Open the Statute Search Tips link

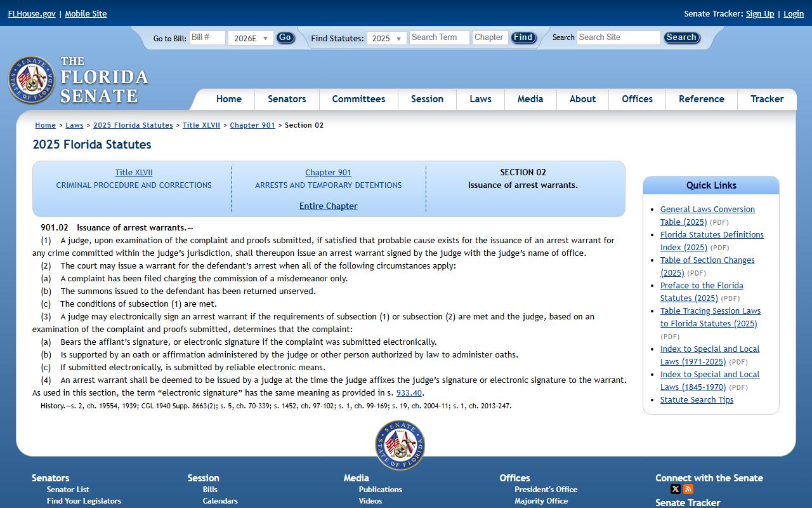(697, 399)
